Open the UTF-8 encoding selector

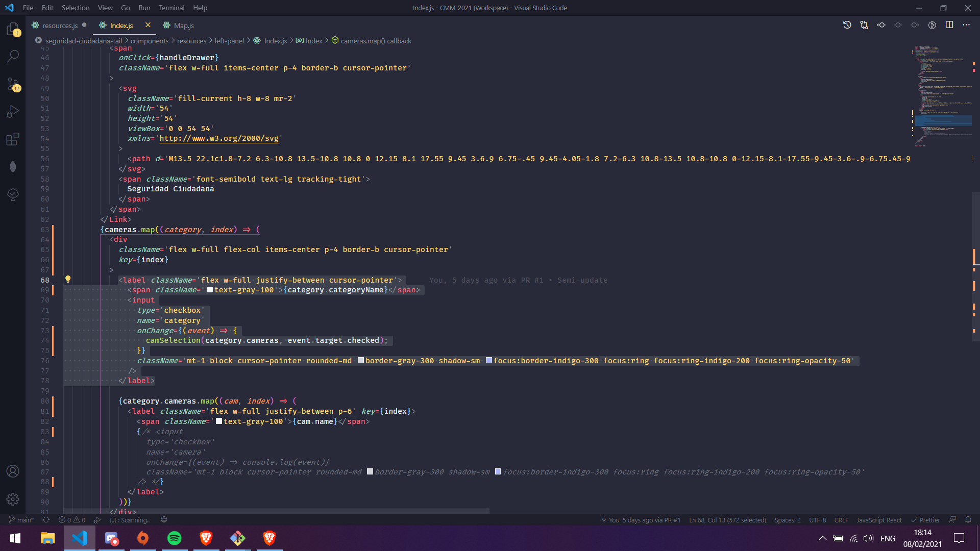tap(817, 520)
